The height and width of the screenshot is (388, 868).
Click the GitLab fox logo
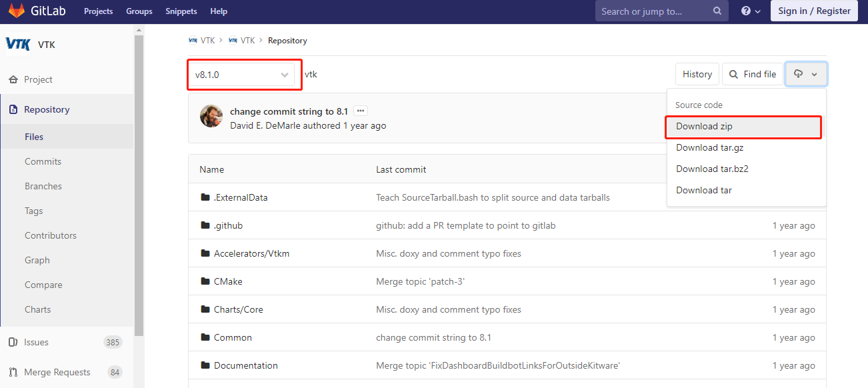point(17,11)
